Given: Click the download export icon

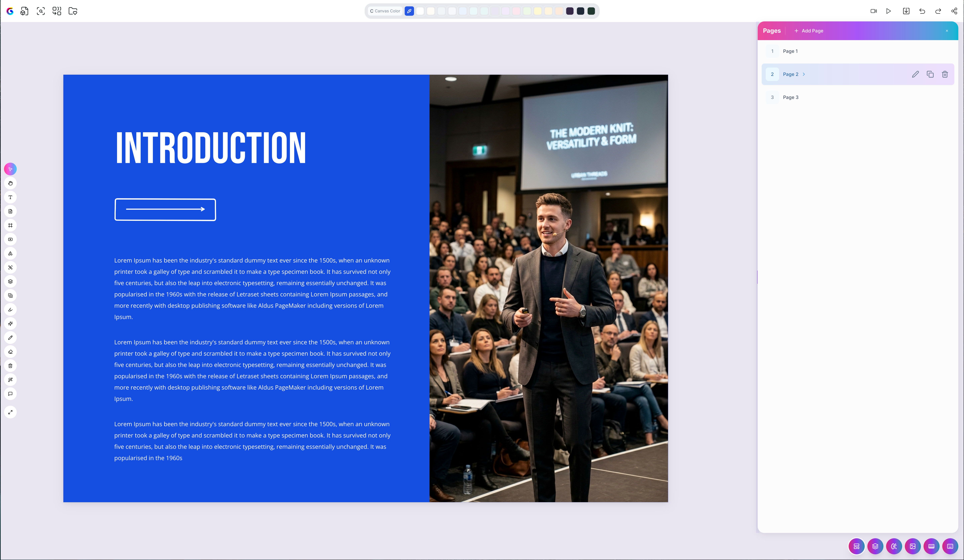Looking at the screenshot, I should pos(906,11).
